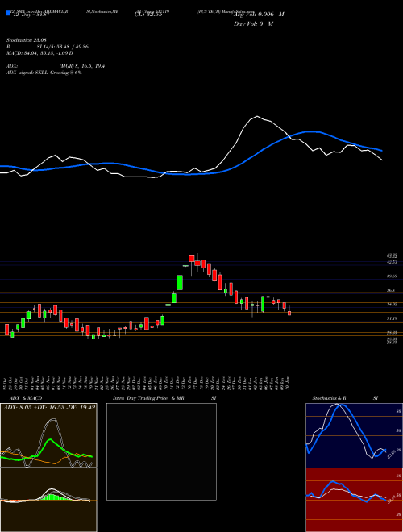Click the MACD: 34.04, 35.13, -1.09 D line
Viewport: 403px width, 532px height.
click(39, 53)
